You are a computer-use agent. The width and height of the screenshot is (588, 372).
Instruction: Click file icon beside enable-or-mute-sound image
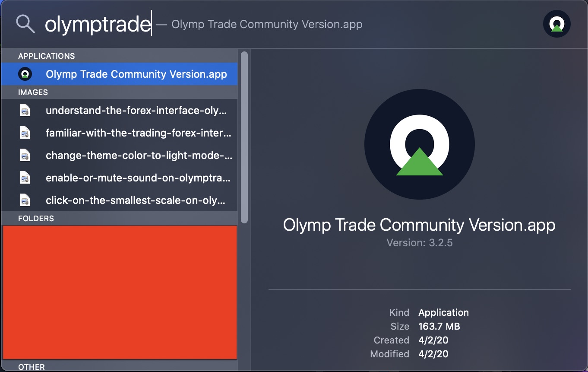(x=25, y=178)
